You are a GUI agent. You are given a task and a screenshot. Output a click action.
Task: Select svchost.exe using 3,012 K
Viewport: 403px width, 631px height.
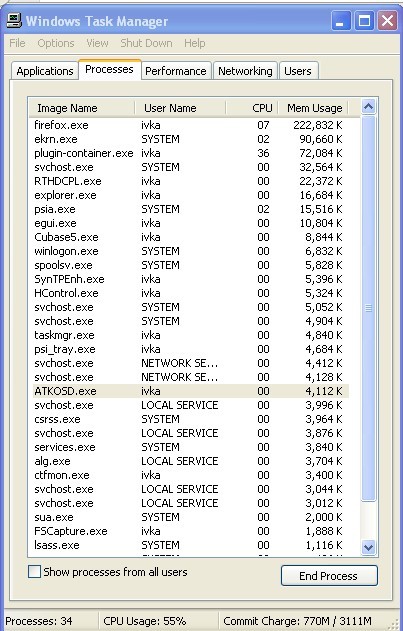point(189,503)
